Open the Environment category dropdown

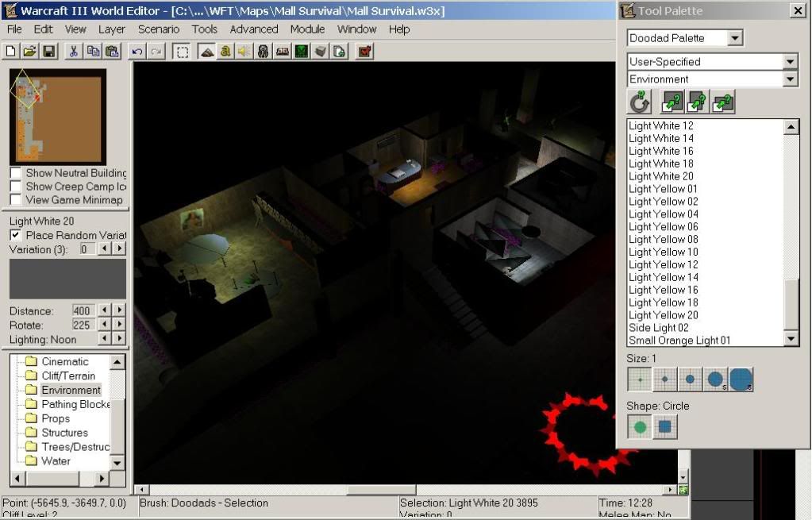(790, 79)
